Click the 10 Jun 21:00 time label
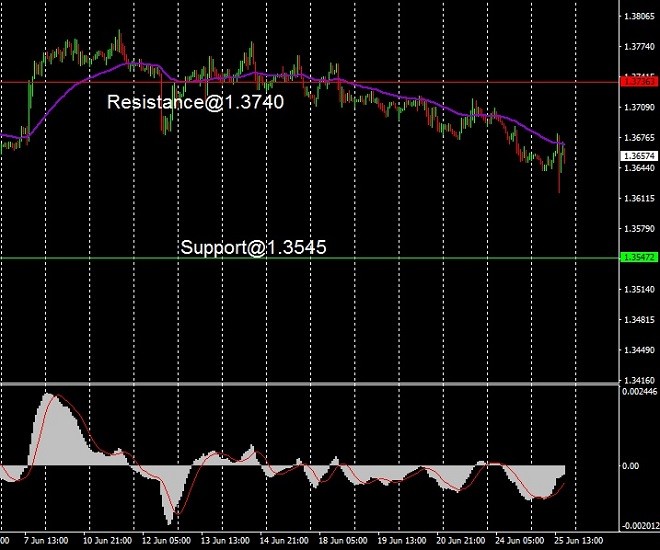The width and height of the screenshot is (660, 550). (106, 541)
